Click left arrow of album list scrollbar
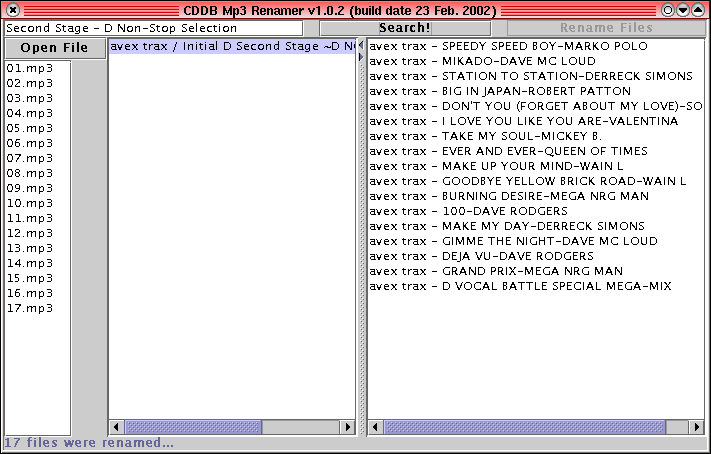The image size is (711, 454). 117,427
